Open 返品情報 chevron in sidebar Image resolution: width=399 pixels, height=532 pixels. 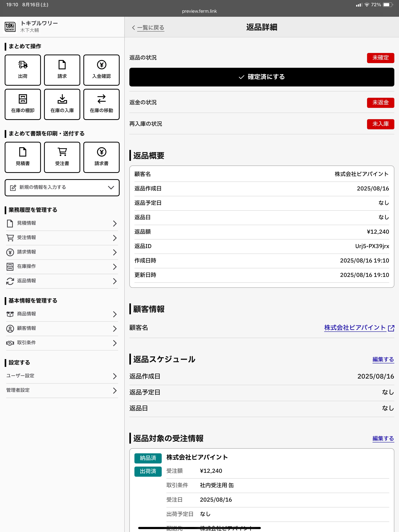click(x=115, y=281)
